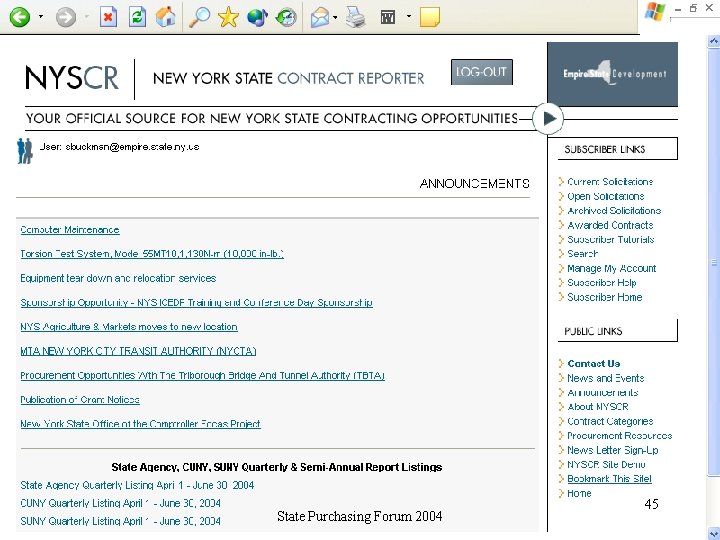Stop page loading with red X icon

click(x=108, y=17)
